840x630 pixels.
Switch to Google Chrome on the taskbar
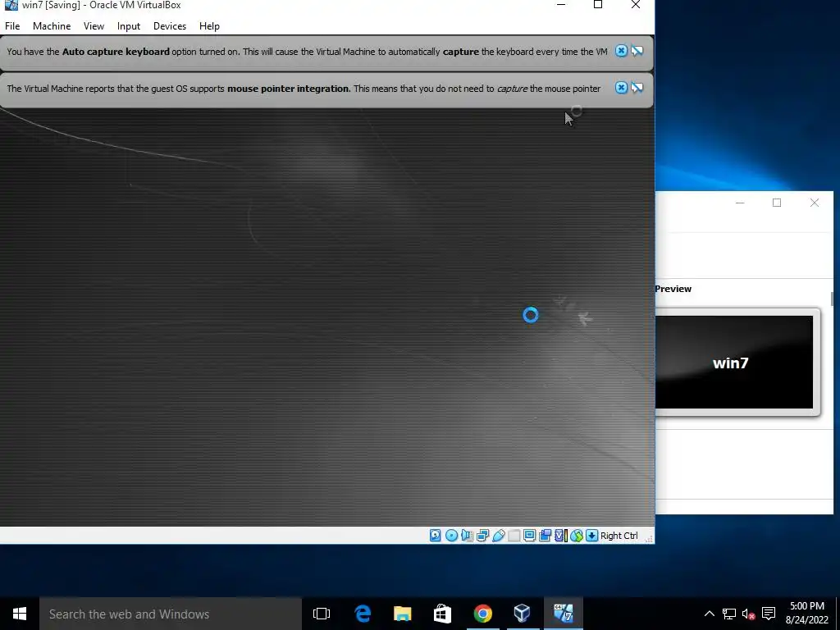tap(482, 614)
